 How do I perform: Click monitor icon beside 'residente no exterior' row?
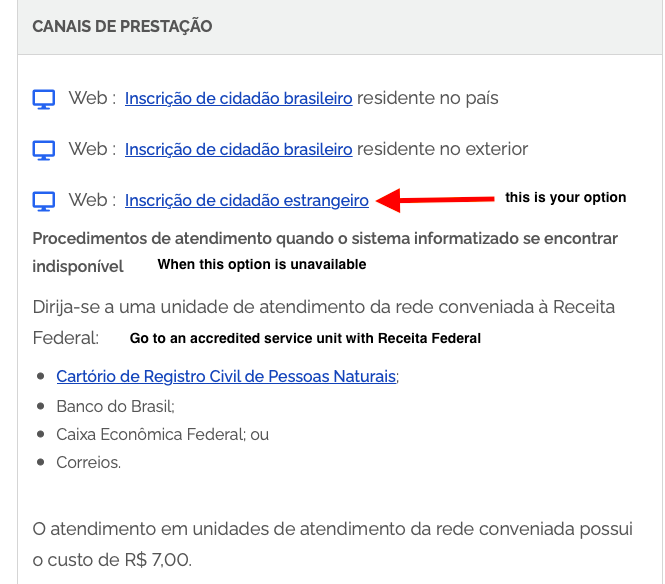[x=44, y=150]
